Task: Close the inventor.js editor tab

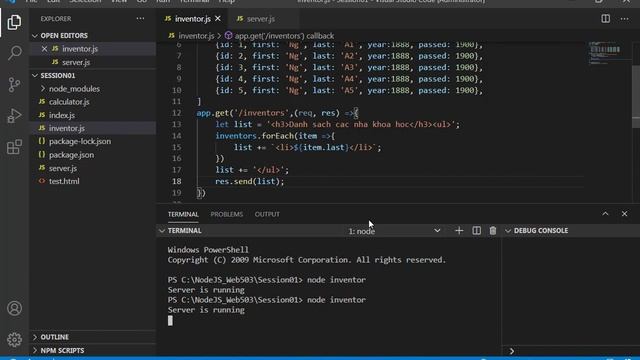Action: coord(218,19)
